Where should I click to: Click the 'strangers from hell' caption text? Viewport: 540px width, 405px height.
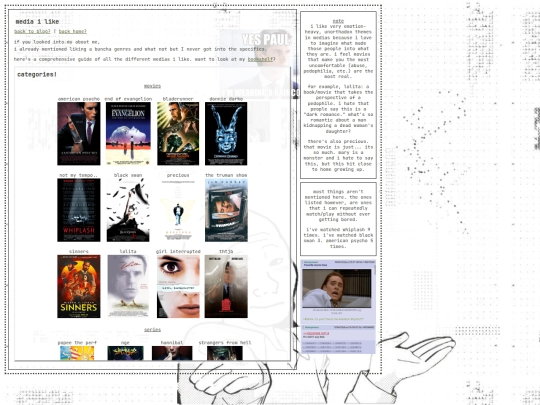click(x=225, y=342)
